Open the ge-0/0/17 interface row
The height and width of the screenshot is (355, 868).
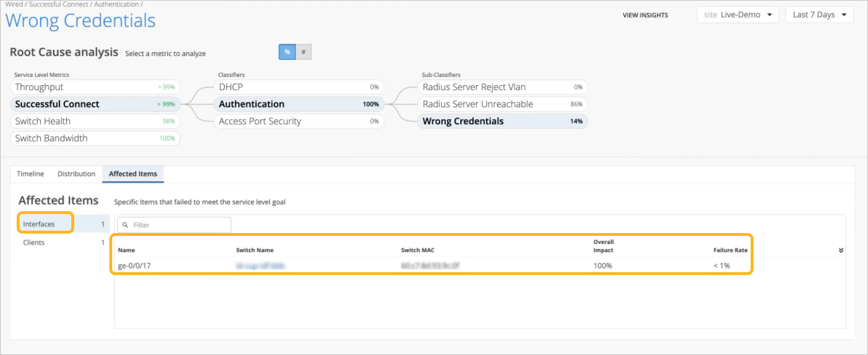(135, 266)
